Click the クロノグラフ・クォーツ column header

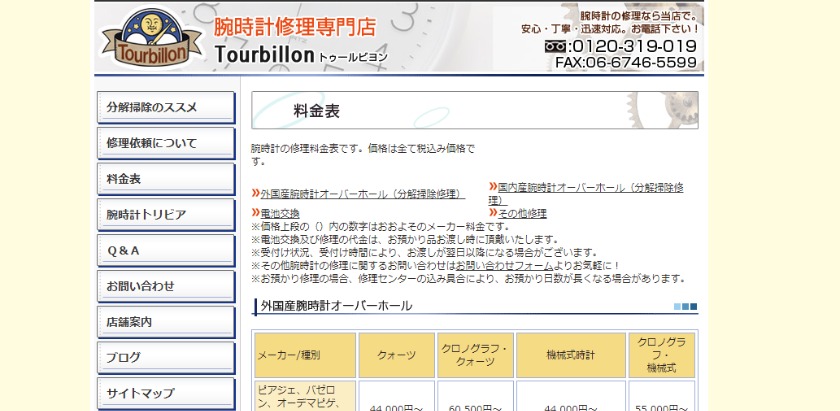point(475,355)
